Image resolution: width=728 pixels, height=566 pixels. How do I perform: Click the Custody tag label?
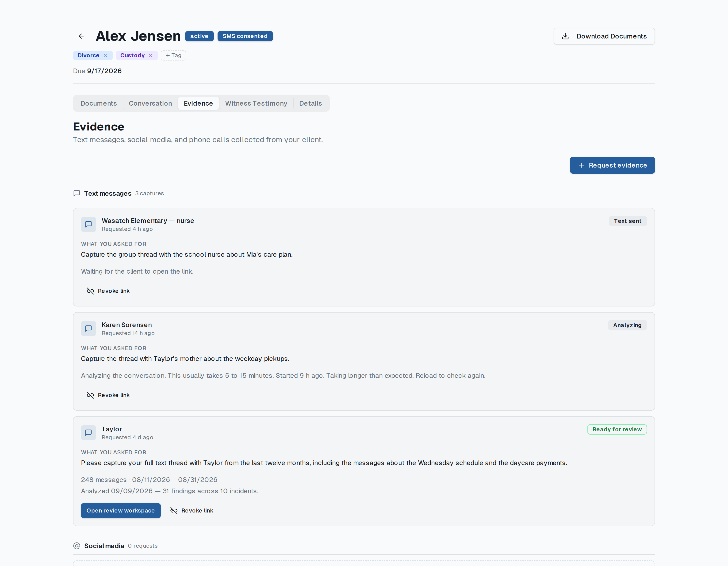tap(132, 55)
